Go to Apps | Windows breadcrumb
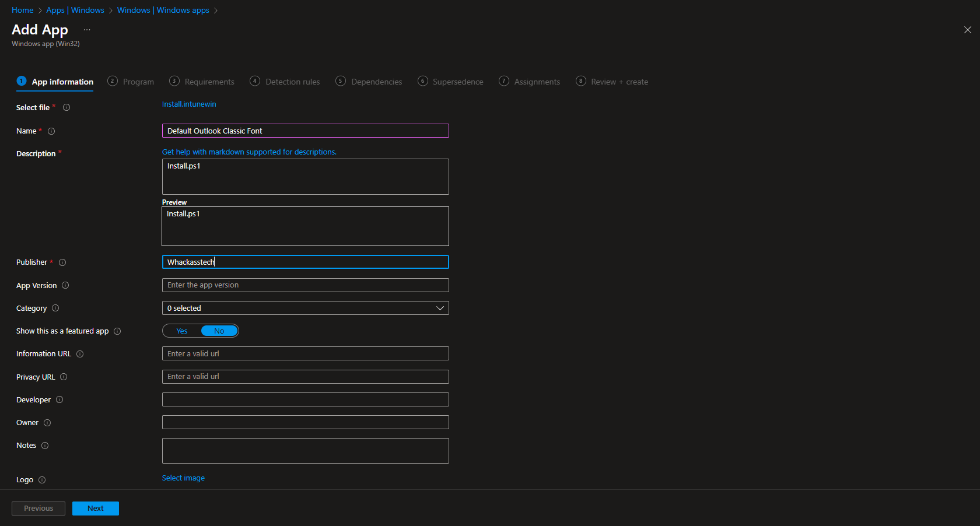The image size is (980, 526). coord(75,10)
